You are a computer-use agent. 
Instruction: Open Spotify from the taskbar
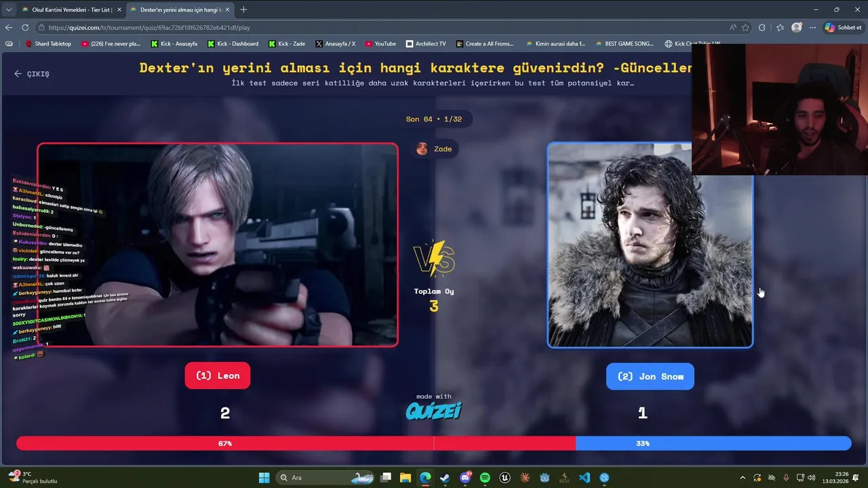click(485, 478)
